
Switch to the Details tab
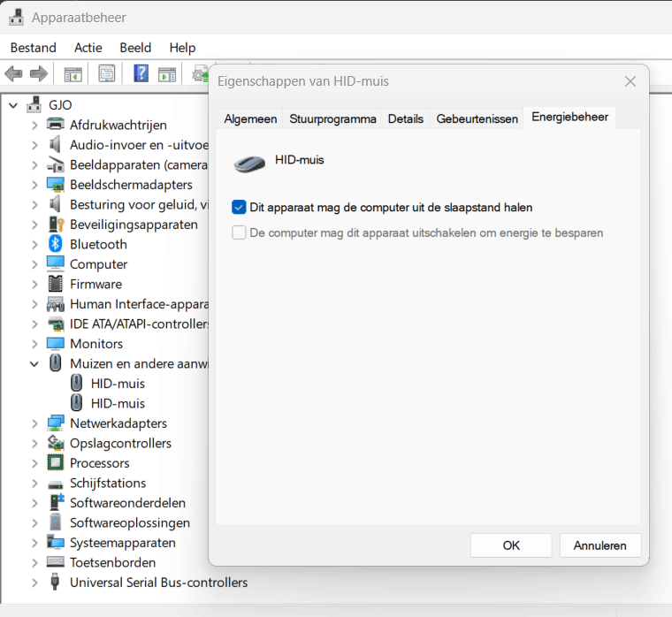[406, 118]
